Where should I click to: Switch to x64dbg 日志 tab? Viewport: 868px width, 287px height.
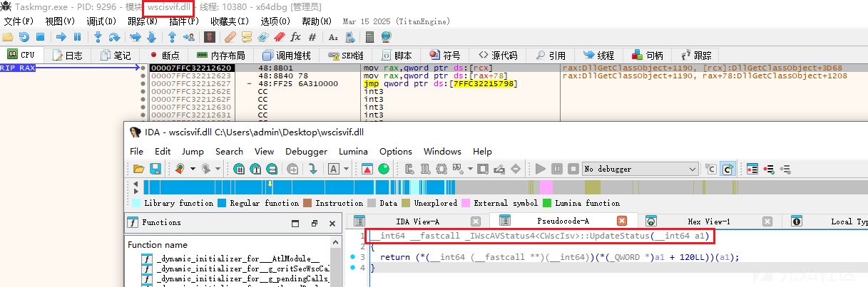pos(67,55)
